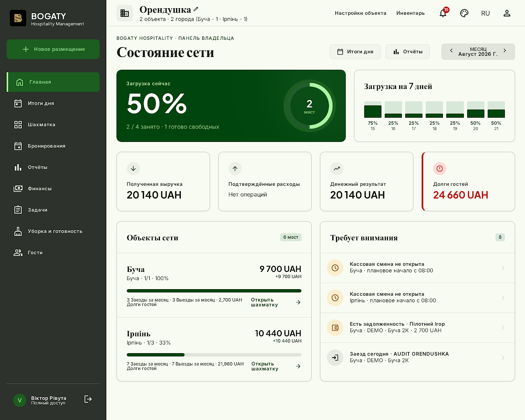Open the user profile icon
This screenshot has width=525, height=420.
point(507,13)
